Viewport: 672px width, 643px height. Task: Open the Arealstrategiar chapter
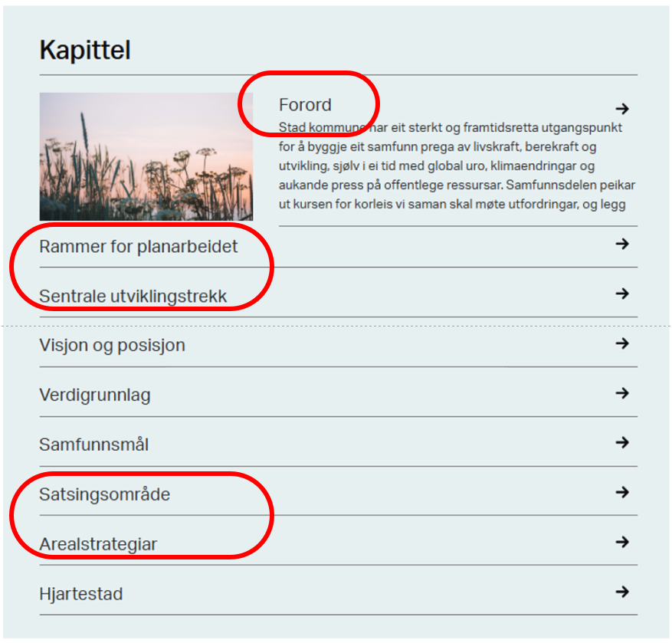[x=98, y=544]
